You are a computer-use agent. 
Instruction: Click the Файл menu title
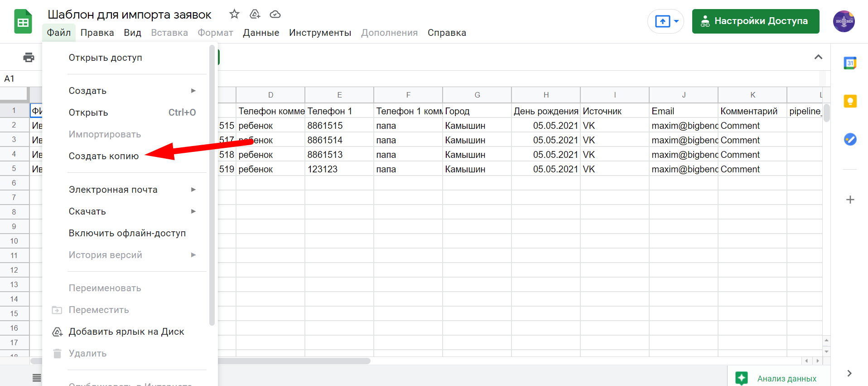tap(59, 33)
